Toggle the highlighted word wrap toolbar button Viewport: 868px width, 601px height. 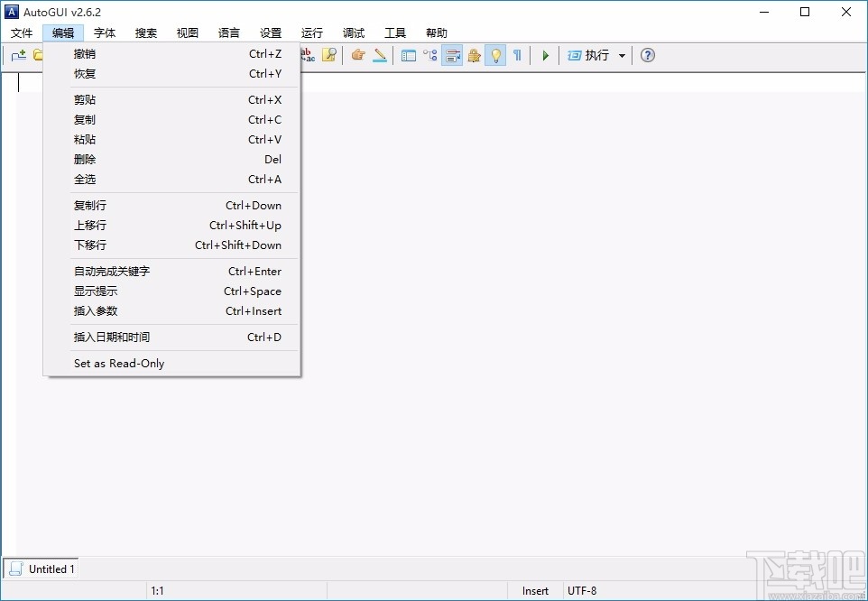coord(452,55)
